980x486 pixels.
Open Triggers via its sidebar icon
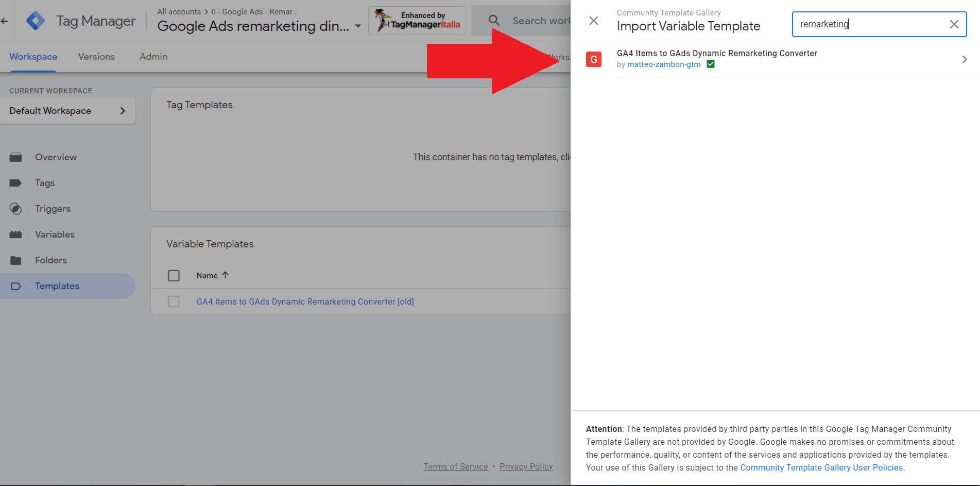tap(16, 209)
